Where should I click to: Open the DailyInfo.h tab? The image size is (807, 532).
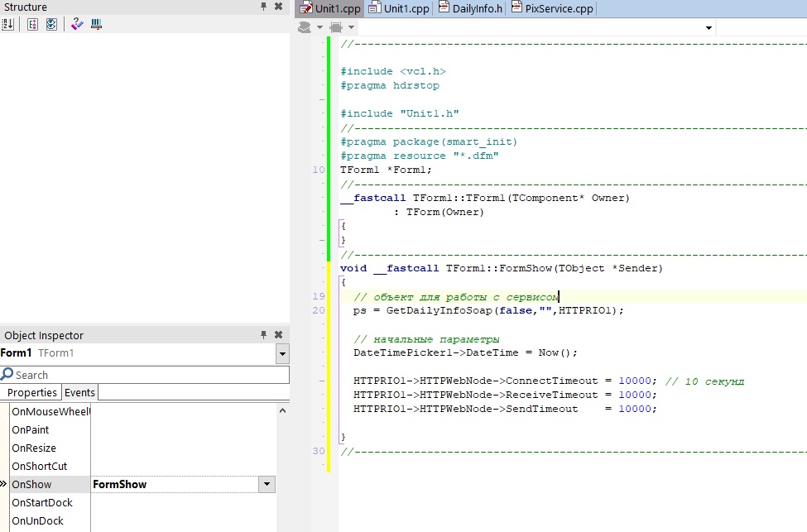470,8
